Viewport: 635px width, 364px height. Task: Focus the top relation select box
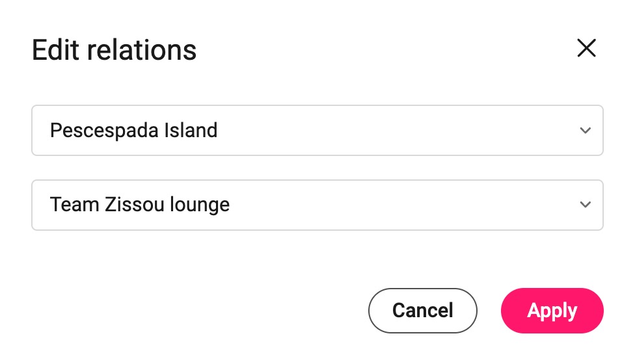[317, 130]
